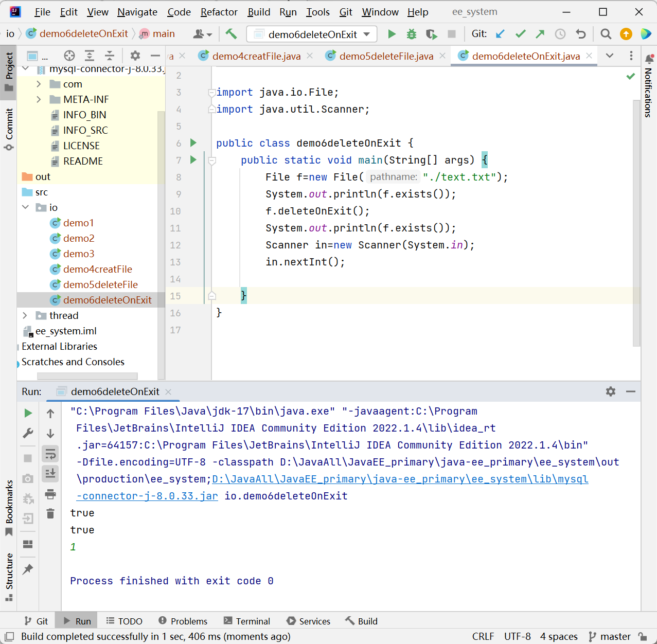This screenshot has width=657, height=644.
Task: Run main method from line 7 gutter
Action: coord(193,159)
